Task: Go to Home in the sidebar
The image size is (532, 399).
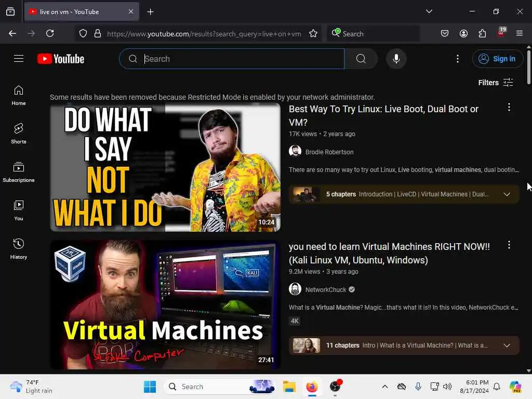Action: [19, 96]
